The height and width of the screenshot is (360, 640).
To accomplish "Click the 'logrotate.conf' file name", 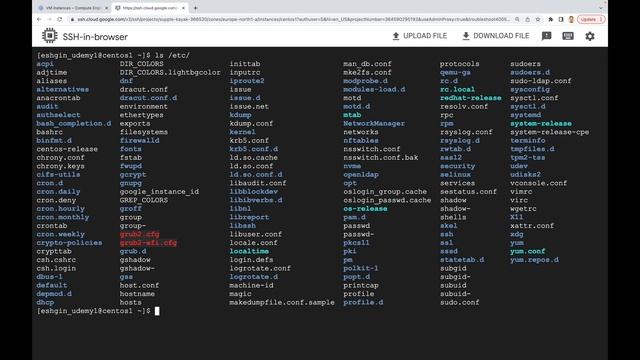I will coord(260,269).
